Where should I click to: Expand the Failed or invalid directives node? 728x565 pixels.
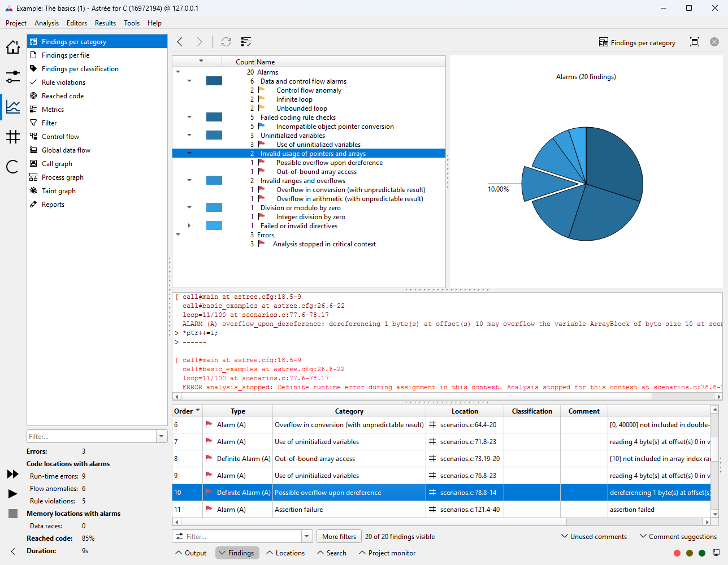(x=190, y=225)
